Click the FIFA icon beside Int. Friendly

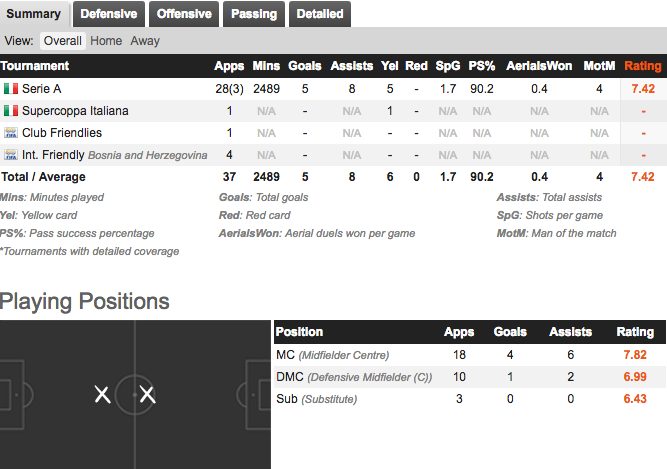click(11, 155)
